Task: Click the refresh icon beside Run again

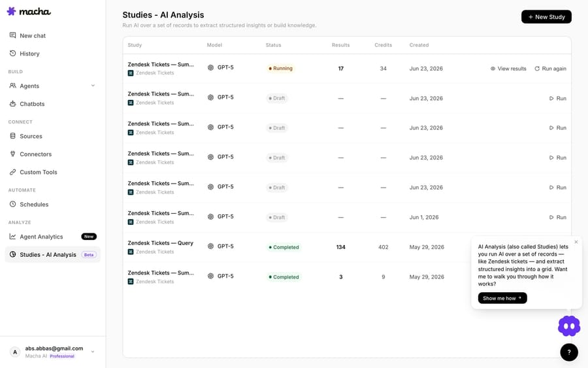Action: [537, 69]
